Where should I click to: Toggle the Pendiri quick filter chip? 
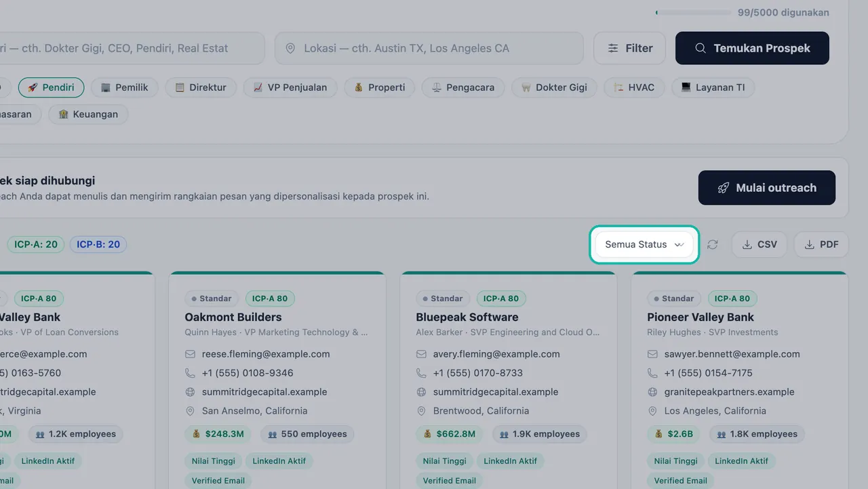tap(52, 87)
